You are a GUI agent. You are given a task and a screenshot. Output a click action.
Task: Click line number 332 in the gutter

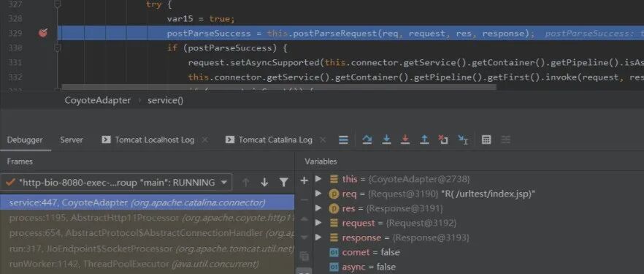click(15, 77)
